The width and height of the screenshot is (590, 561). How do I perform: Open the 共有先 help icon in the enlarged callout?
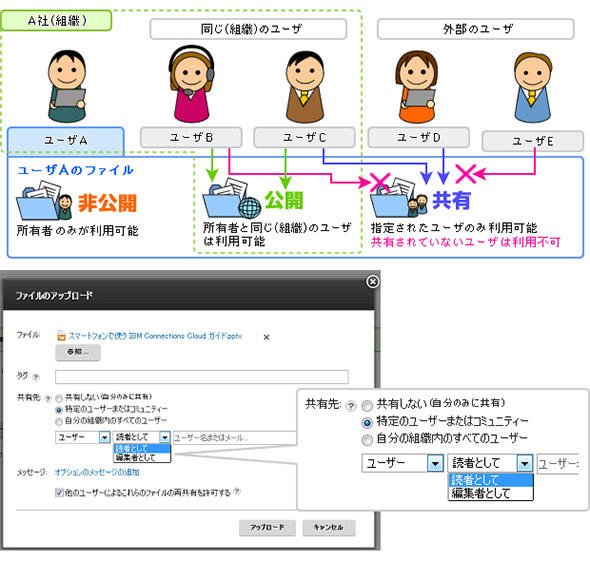(x=351, y=406)
